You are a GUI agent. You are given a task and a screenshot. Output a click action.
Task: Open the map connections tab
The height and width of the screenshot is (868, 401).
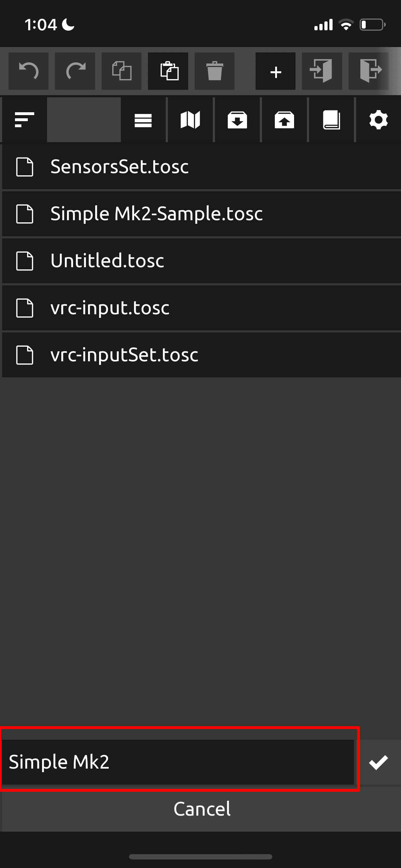click(190, 120)
